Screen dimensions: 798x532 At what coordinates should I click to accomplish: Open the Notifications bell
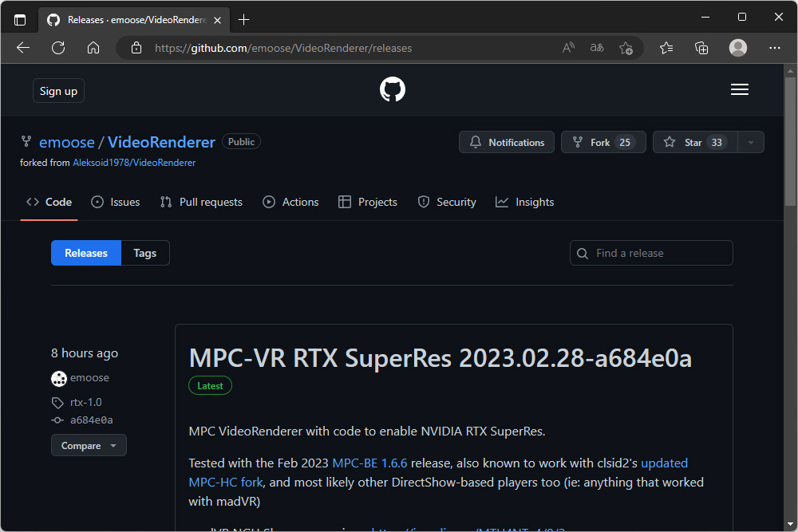pyautogui.click(x=476, y=142)
